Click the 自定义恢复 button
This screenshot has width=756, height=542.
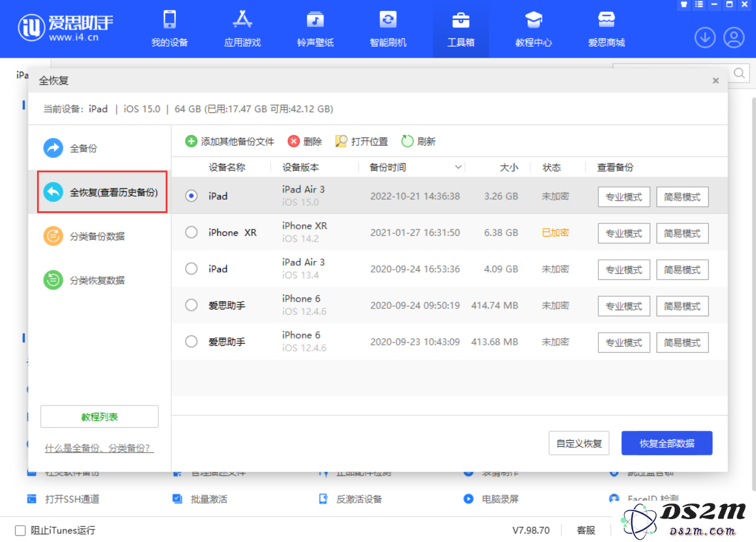point(579,443)
